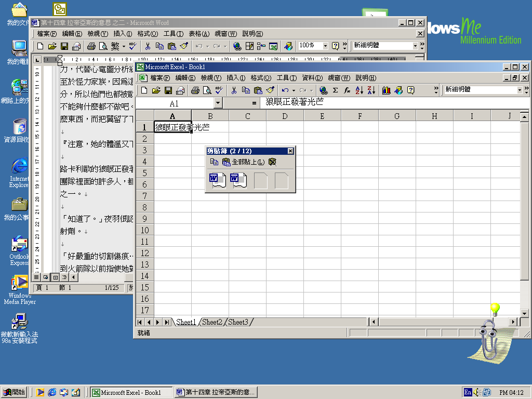Viewport: 532px width, 399px height.
Task: Click the second Word clip in clipboard
Action: [x=238, y=180]
